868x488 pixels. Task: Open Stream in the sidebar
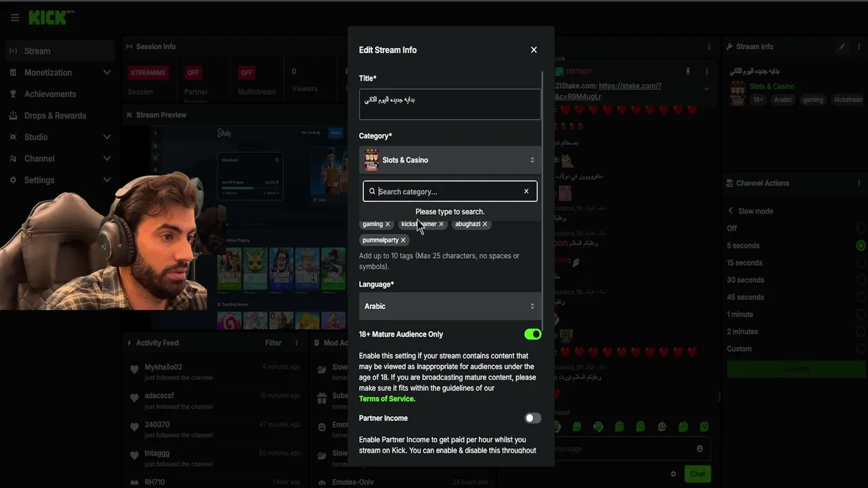pos(59,51)
